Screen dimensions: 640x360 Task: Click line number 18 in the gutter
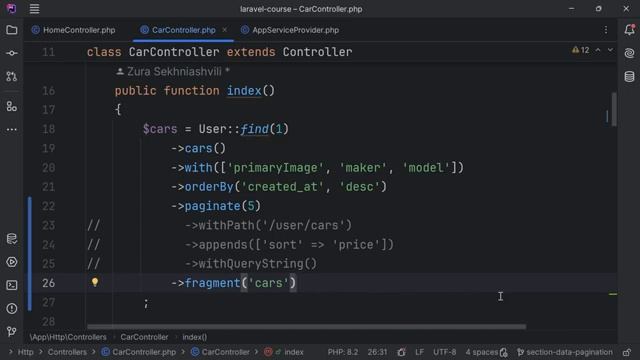(x=48, y=129)
